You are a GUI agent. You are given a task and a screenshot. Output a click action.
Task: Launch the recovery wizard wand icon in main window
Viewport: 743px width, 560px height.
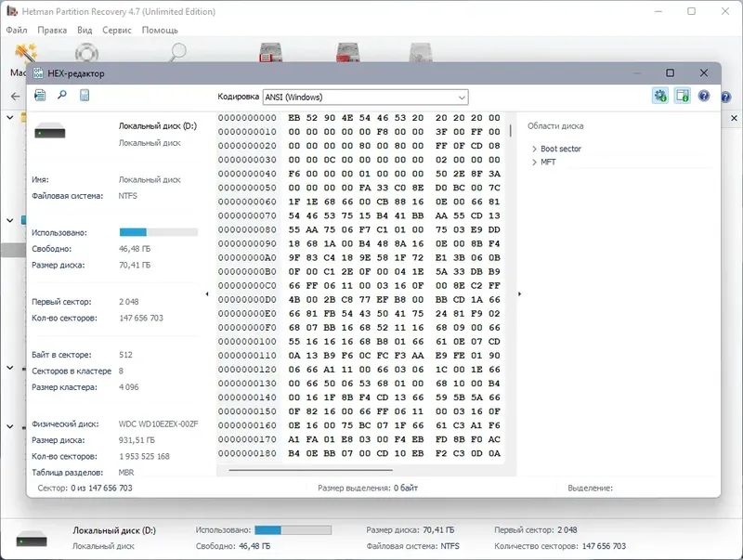point(25,53)
